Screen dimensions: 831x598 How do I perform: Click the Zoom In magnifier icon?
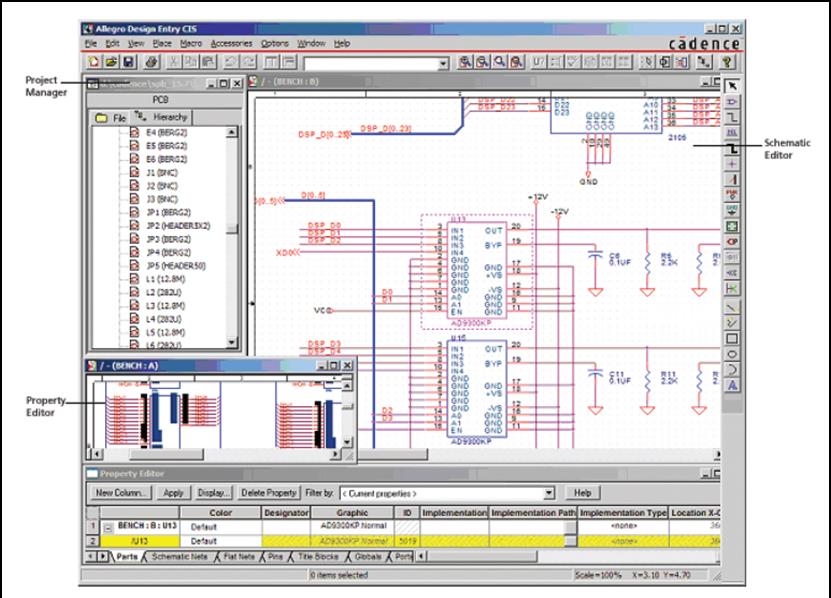[x=465, y=62]
